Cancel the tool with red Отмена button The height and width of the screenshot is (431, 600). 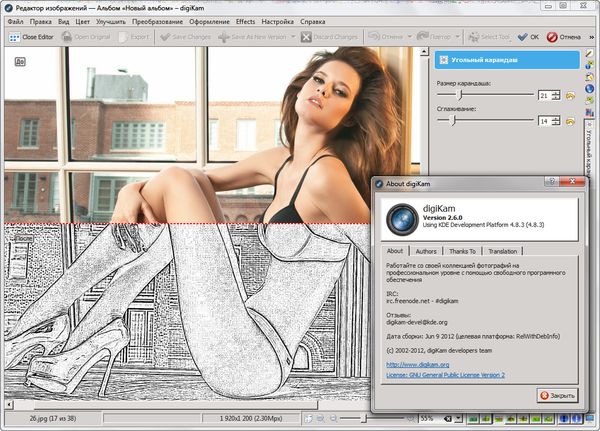pos(563,37)
